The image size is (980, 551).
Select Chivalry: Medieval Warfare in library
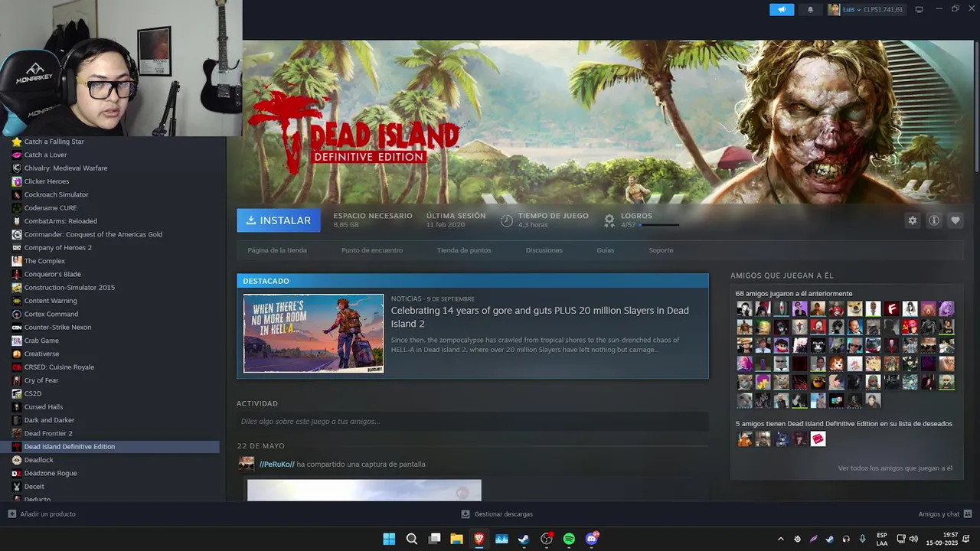pos(66,168)
